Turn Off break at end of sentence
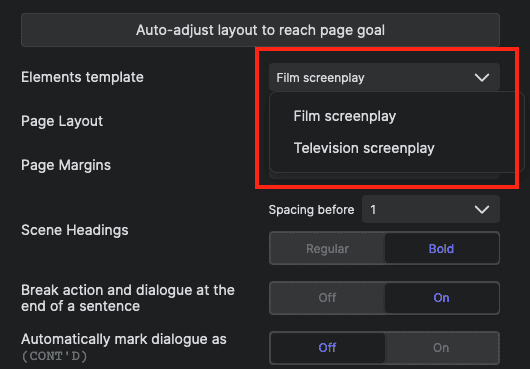The width and height of the screenshot is (530, 369). click(327, 298)
